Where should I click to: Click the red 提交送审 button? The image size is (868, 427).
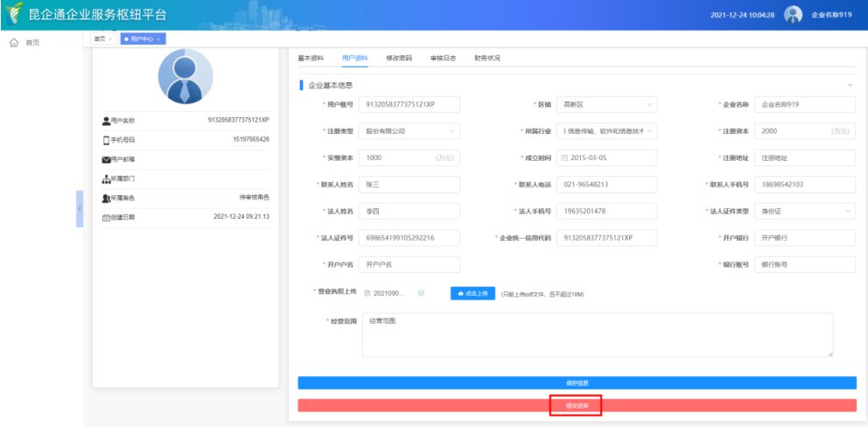577,405
